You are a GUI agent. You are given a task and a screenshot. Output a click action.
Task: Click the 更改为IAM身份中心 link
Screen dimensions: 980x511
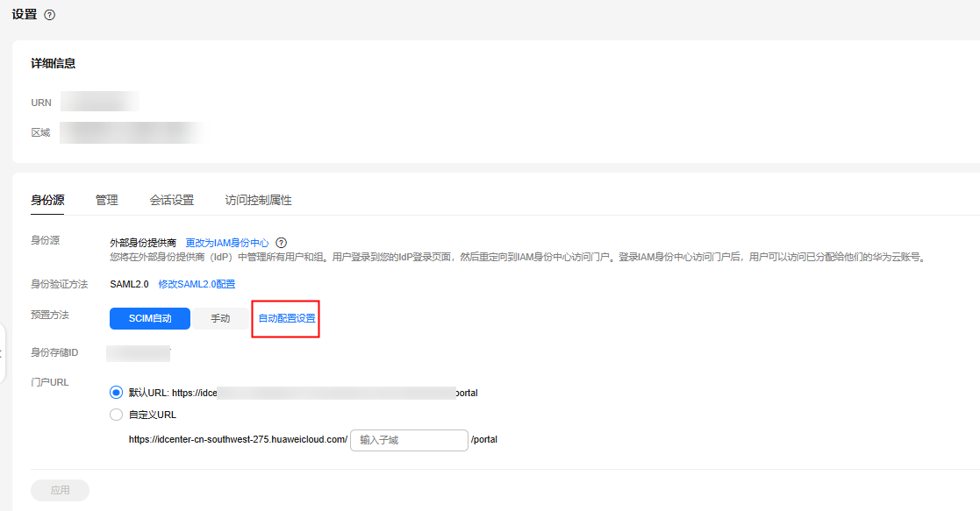coord(227,243)
